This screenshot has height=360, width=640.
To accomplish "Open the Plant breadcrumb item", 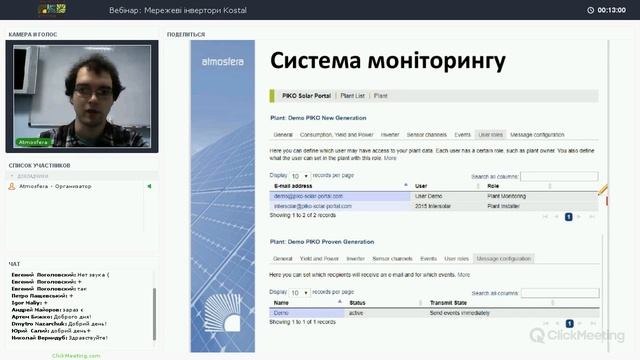I will [380, 96].
